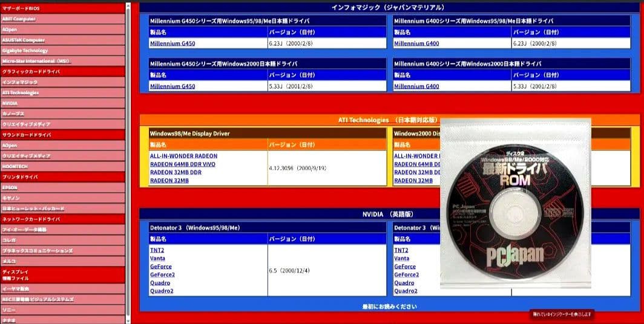Open Quadro2 link under Detonator 3 Windows95/98/Me
Image resolution: width=644 pixels, height=324 pixels.
(x=162, y=291)
